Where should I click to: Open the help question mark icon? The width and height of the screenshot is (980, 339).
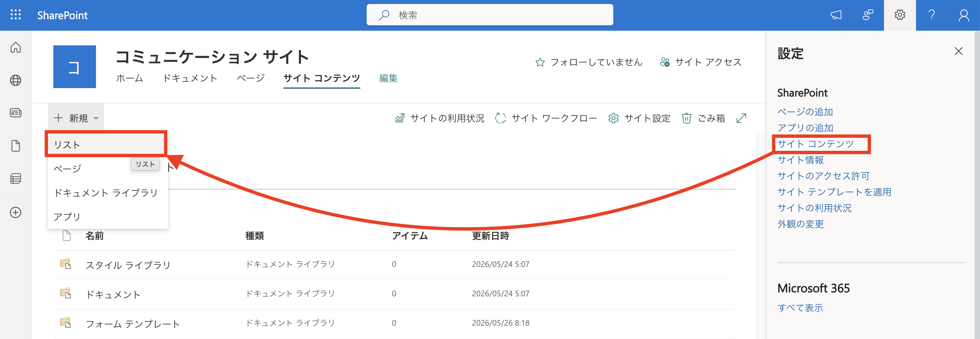click(x=932, y=15)
